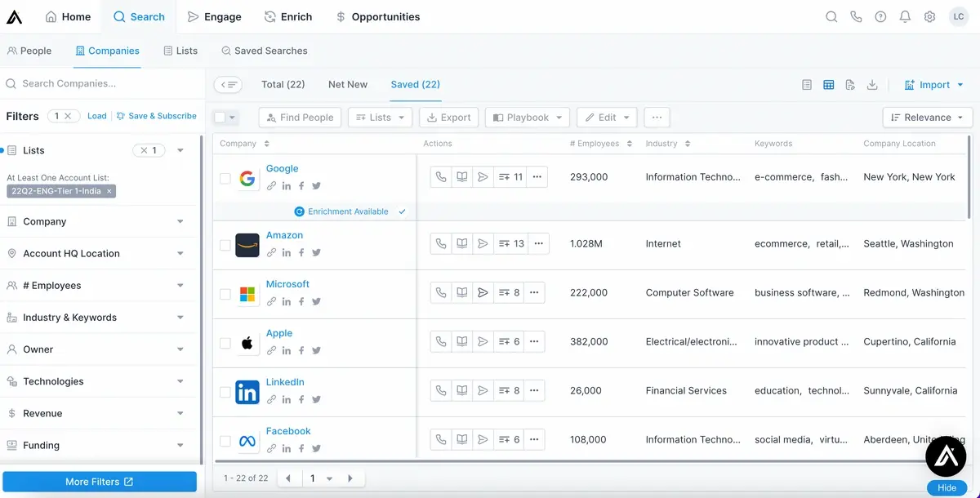
Task: Tick the checkbox next to LinkedIn
Action: coord(225,392)
